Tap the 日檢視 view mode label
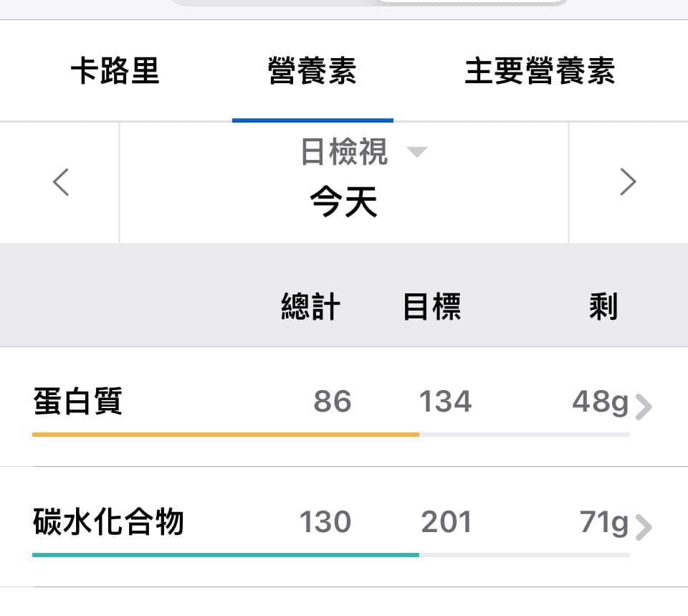 (x=344, y=152)
